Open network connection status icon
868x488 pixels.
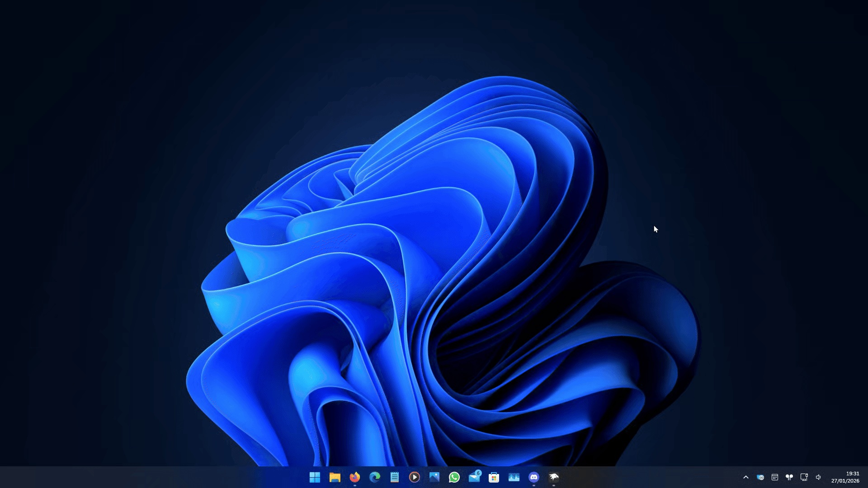(x=804, y=477)
